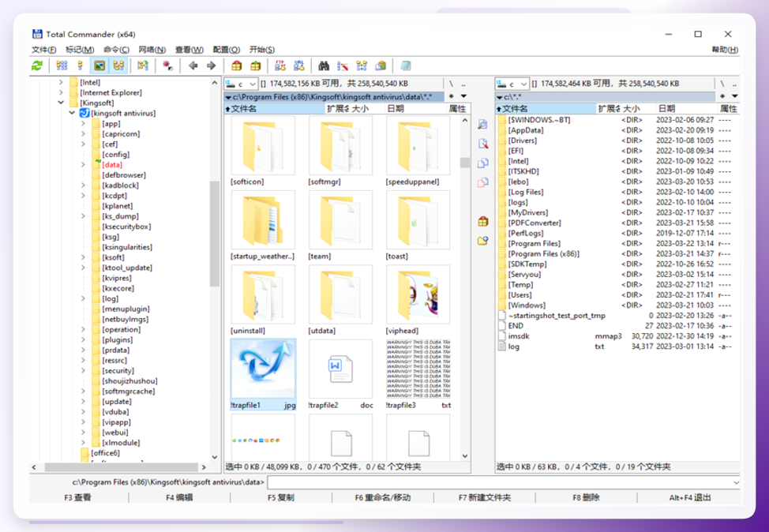Select the !trapfile2 doc thumbnail
Image resolution: width=769 pixels, height=532 pixels.
pos(341,375)
